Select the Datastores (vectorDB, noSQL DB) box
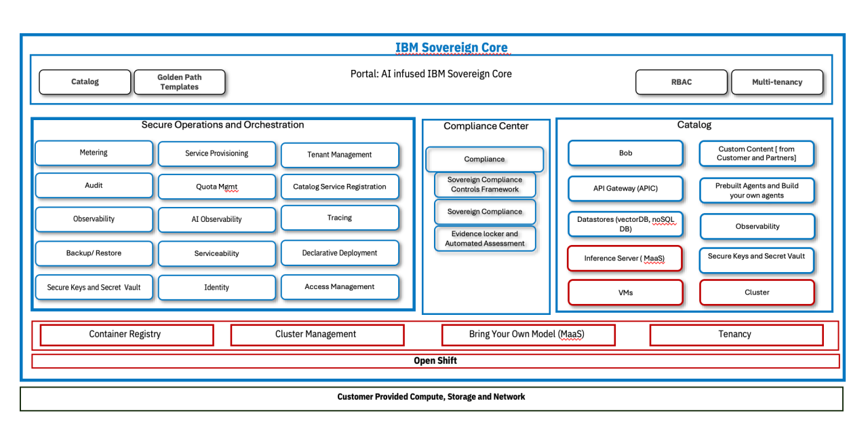The image size is (868, 435). 625,224
